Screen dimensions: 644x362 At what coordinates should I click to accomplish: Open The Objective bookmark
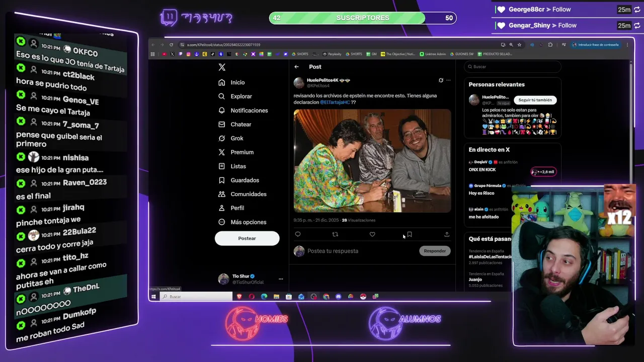coord(398,54)
